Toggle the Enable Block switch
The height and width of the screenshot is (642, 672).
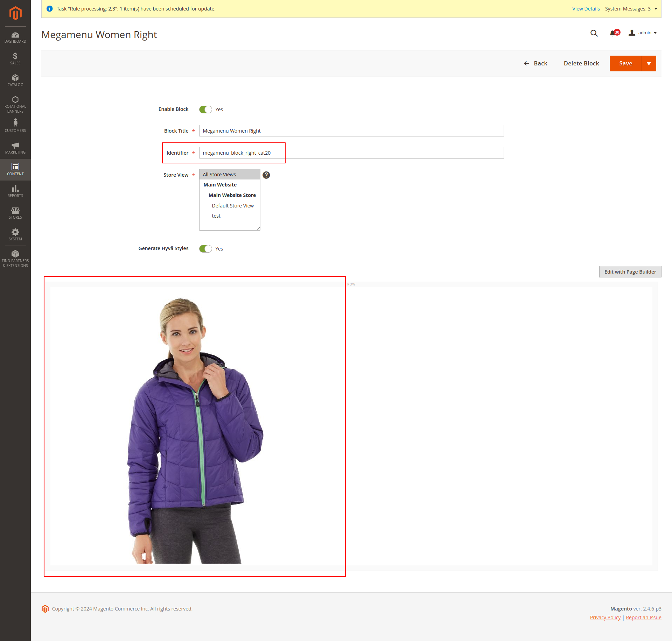click(x=205, y=110)
